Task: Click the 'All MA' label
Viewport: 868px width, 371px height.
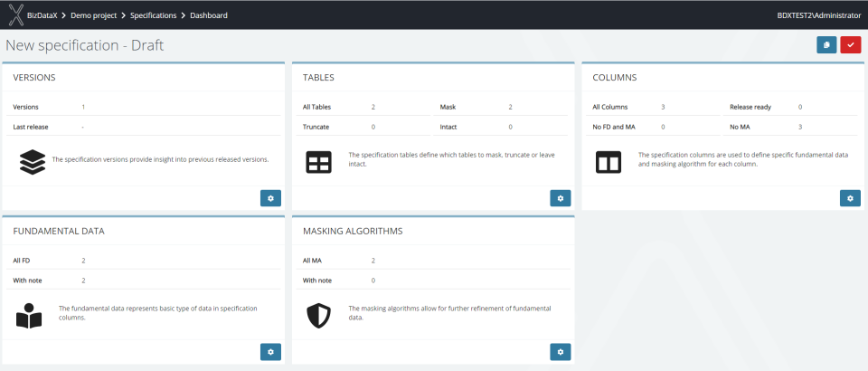Action: click(x=312, y=261)
